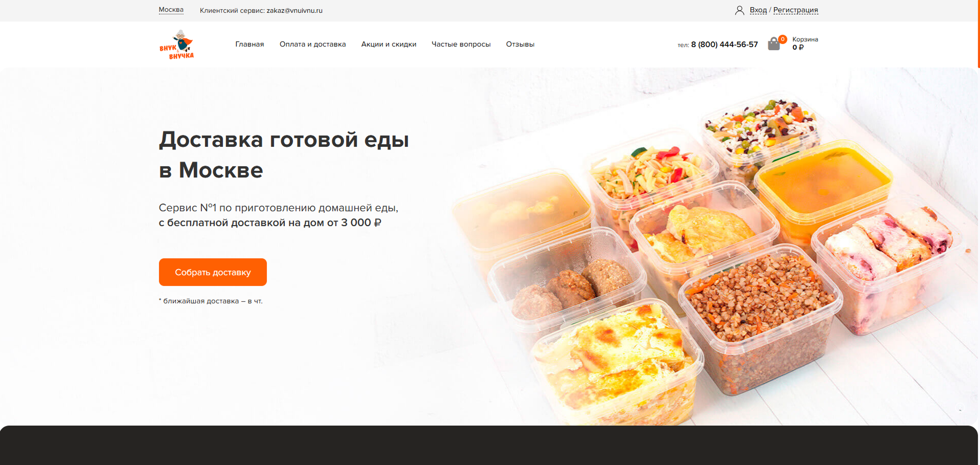980x465 pixels.
Task: Click the ближайшая доставка note text
Action: click(x=211, y=301)
